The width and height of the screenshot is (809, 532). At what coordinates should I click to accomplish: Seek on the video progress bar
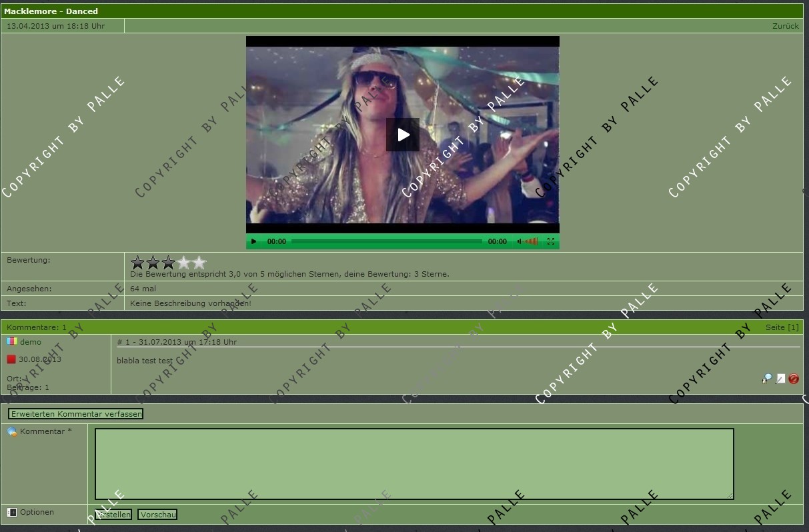click(387, 241)
